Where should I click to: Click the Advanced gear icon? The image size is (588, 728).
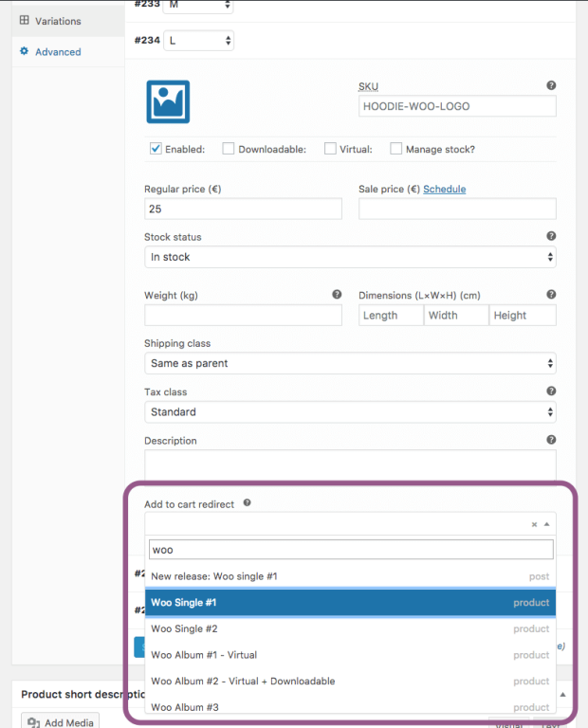pos(24,51)
